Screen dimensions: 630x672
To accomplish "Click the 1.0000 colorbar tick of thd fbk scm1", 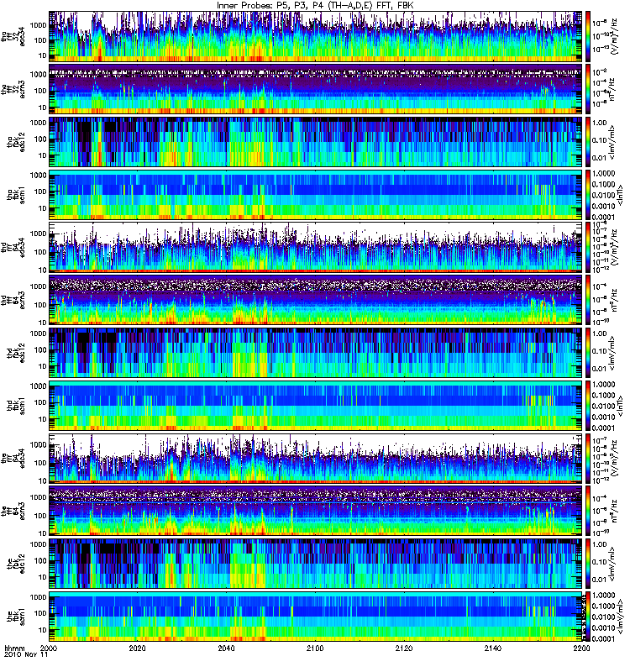I will 604,385.
